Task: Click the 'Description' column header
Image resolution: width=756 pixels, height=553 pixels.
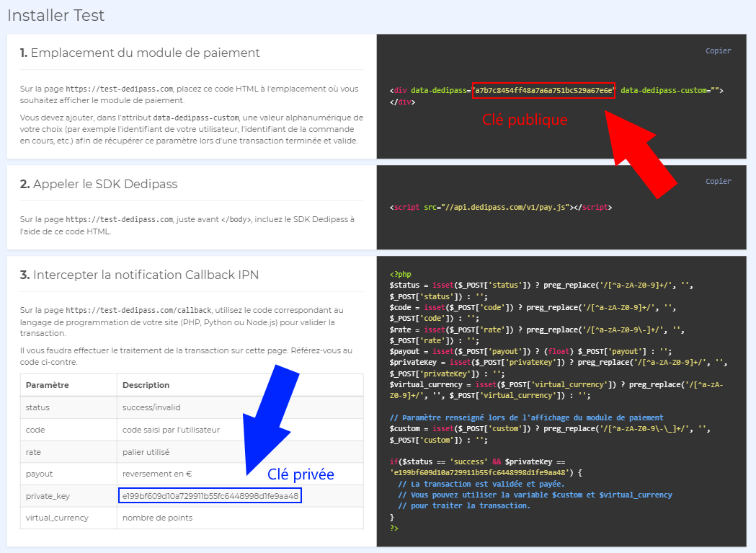Action: click(x=146, y=385)
